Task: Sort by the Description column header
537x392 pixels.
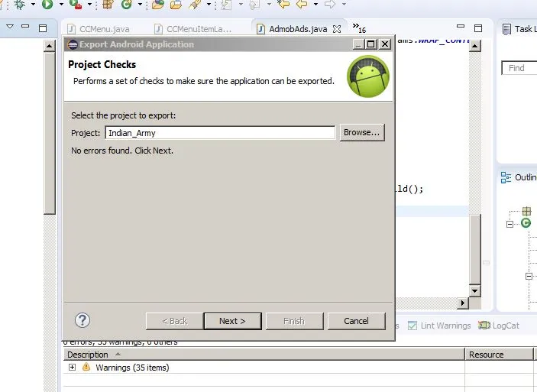Action: coord(264,355)
